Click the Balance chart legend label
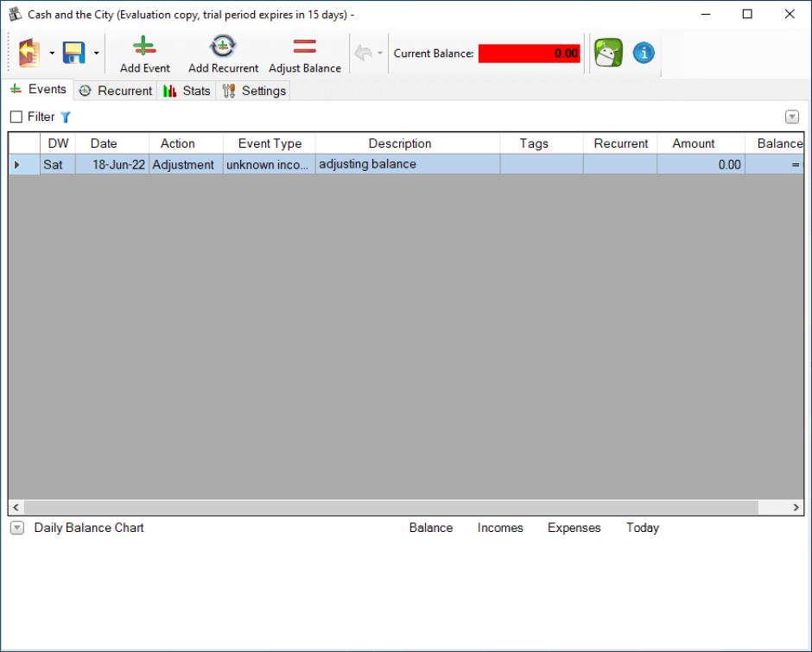The width and height of the screenshot is (812, 652). coord(431,528)
